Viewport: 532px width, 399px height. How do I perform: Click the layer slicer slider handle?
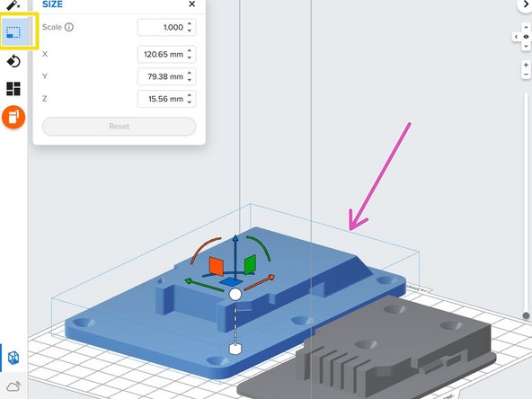click(527, 315)
